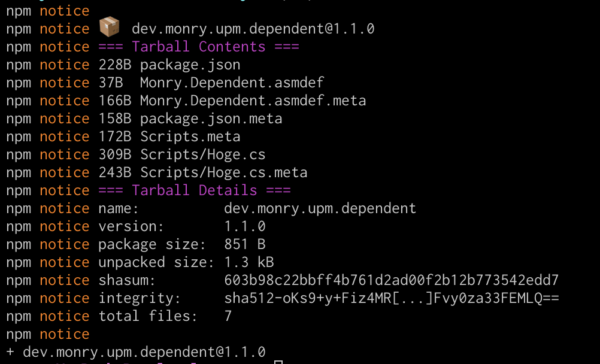Click the integrity value starting 'sha512-oKs9'
The width and height of the screenshot is (600, 364).
click(x=392, y=299)
